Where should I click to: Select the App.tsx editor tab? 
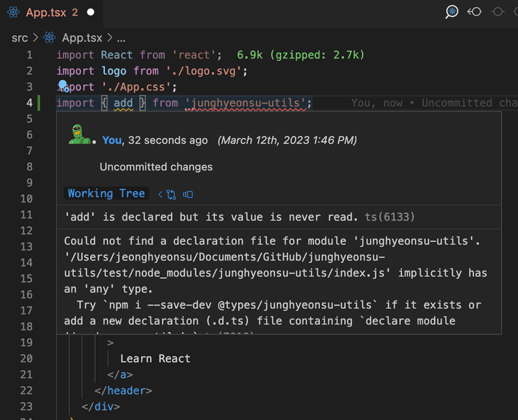(x=52, y=12)
